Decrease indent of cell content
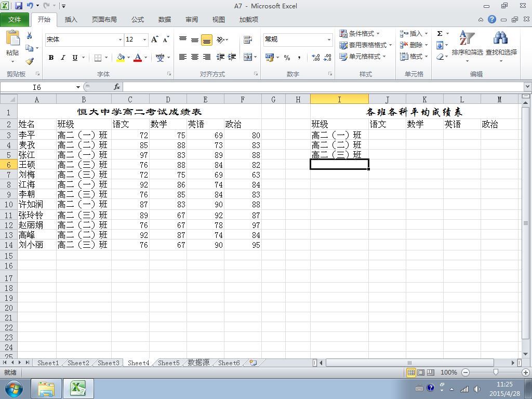 click(x=220, y=57)
